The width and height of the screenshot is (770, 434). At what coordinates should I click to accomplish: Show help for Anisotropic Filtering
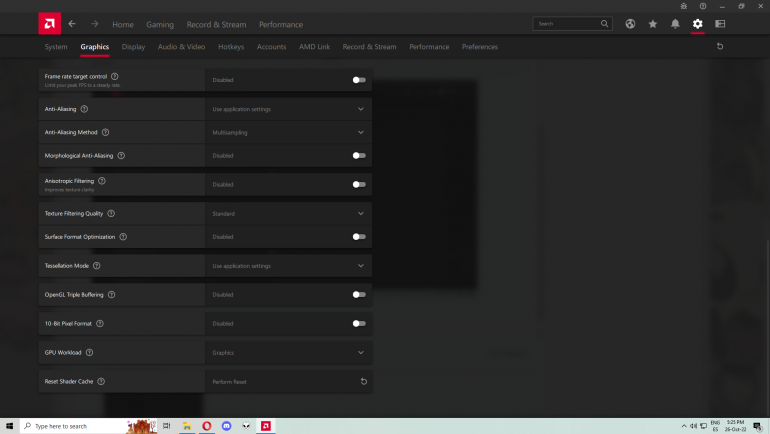[x=102, y=181]
